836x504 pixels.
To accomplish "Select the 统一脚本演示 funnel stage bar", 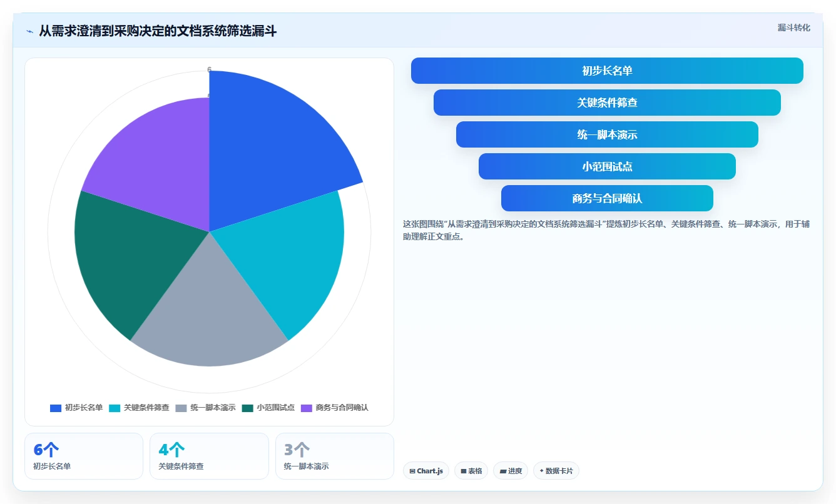I will click(x=607, y=134).
